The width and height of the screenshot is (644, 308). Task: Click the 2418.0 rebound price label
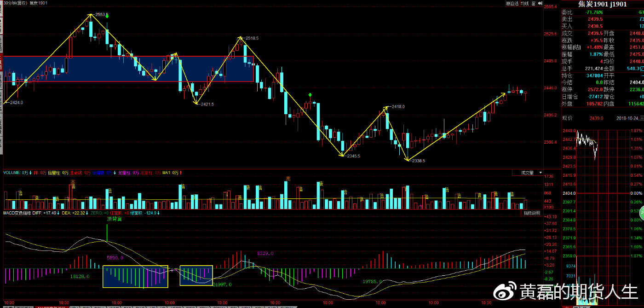398,106
